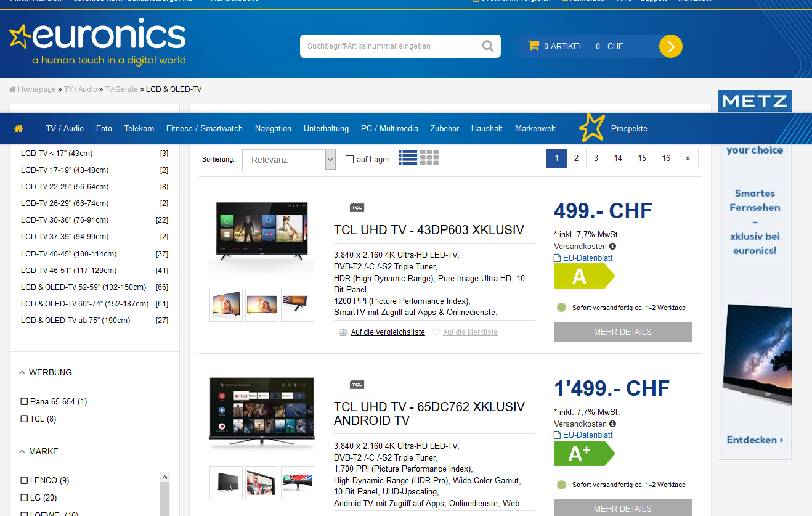
Task: Click the brand list scrollbar up arrow
Action: point(164,477)
